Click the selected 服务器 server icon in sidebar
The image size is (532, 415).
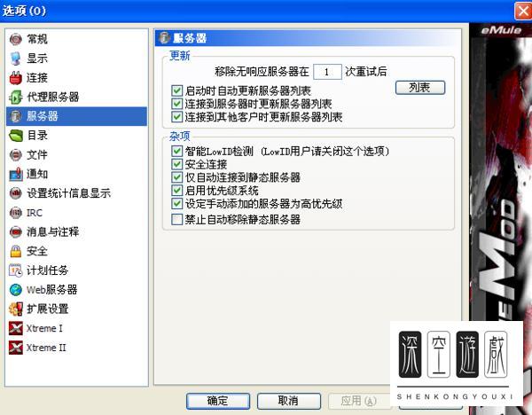coord(16,116)
